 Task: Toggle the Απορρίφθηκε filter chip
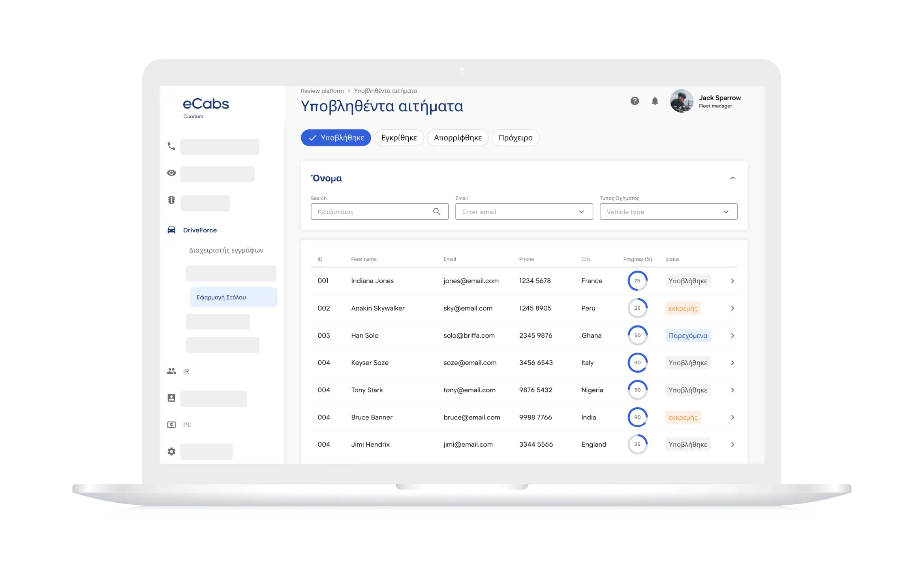[x=458, y=138]
